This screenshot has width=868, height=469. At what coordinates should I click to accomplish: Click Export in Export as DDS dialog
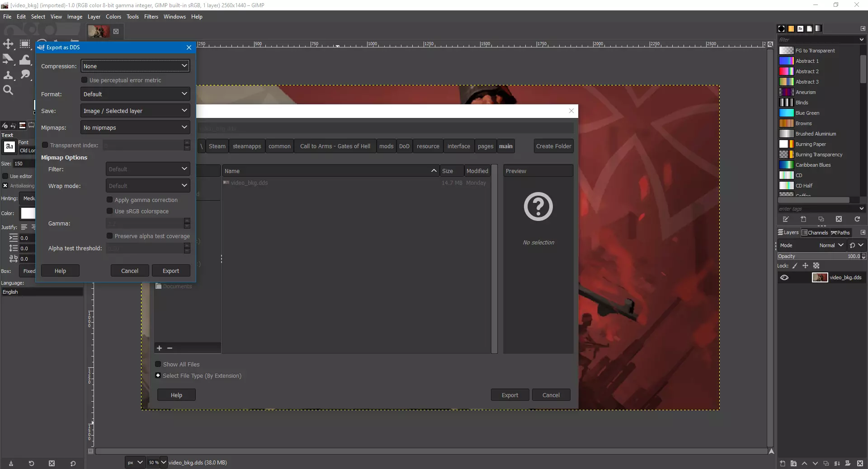pyautogui.click(x=171, y=271)
